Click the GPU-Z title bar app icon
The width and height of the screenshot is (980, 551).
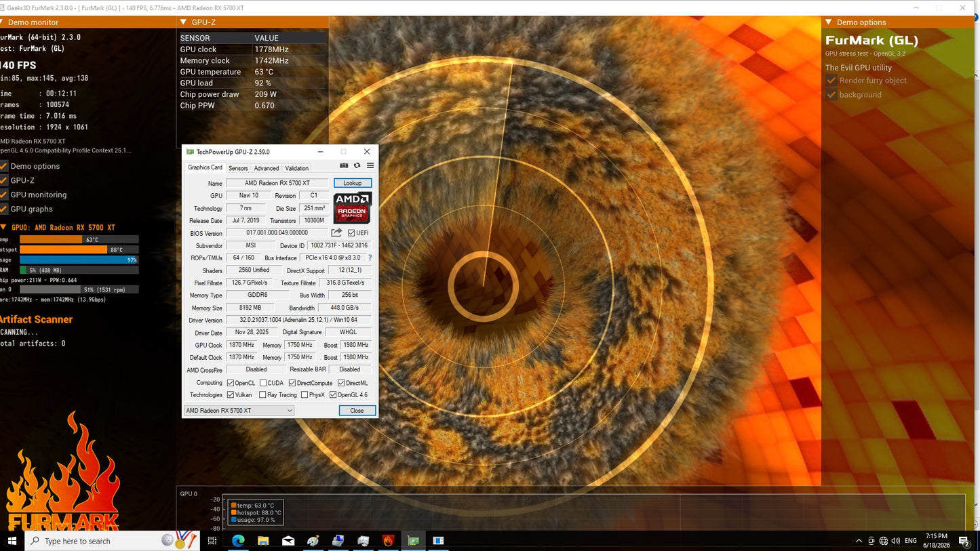[190, 152]
